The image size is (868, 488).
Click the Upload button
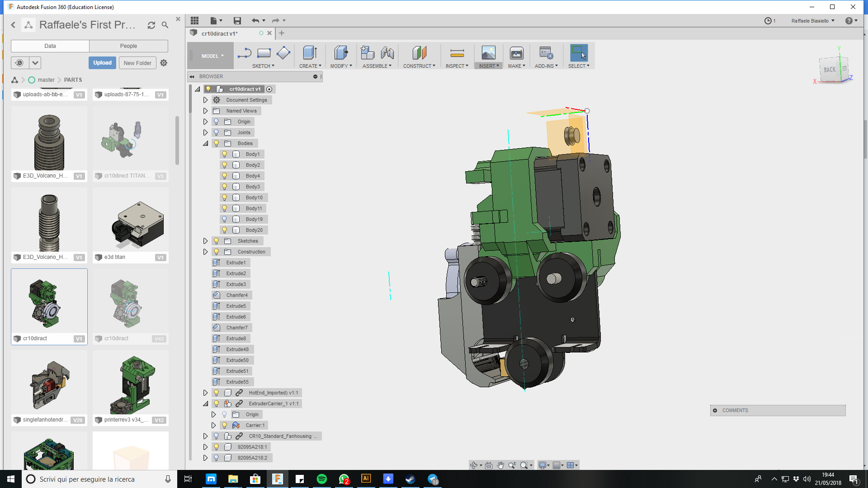[103, 63]
